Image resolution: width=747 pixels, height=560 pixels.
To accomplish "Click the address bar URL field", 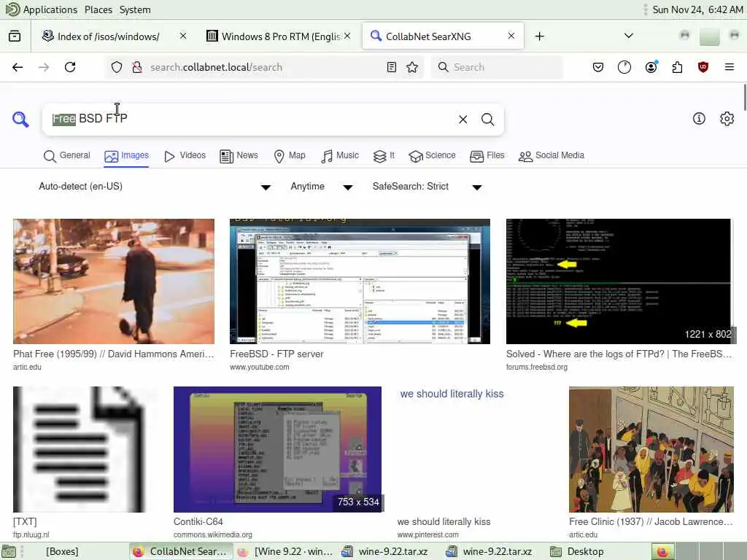I will tap(264, 67).
